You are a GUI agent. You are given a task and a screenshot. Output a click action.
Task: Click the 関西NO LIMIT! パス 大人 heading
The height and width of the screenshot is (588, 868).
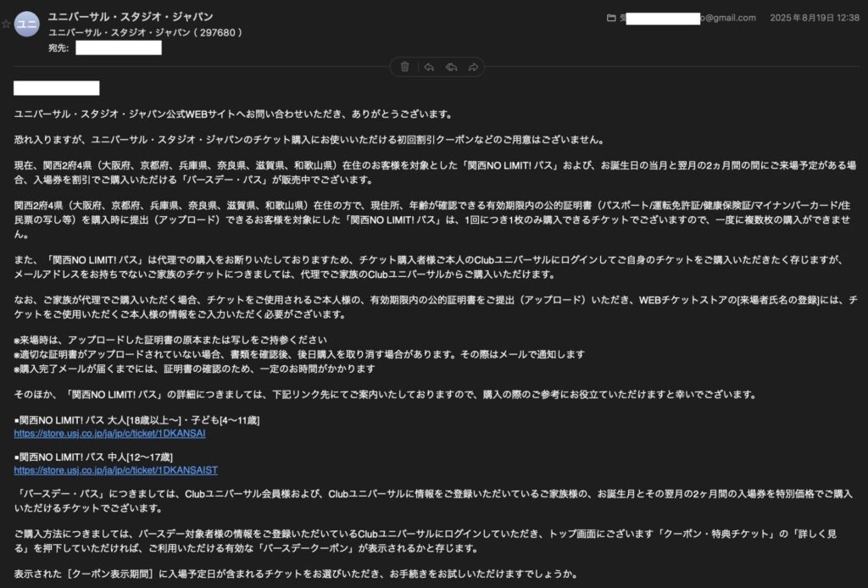point(136,417)
